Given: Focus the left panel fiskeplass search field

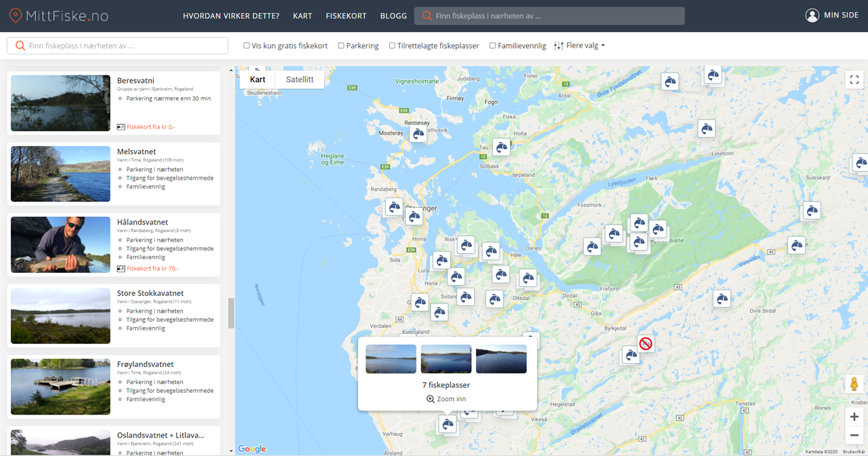Looking at the screenshot, I should point(117,45).
